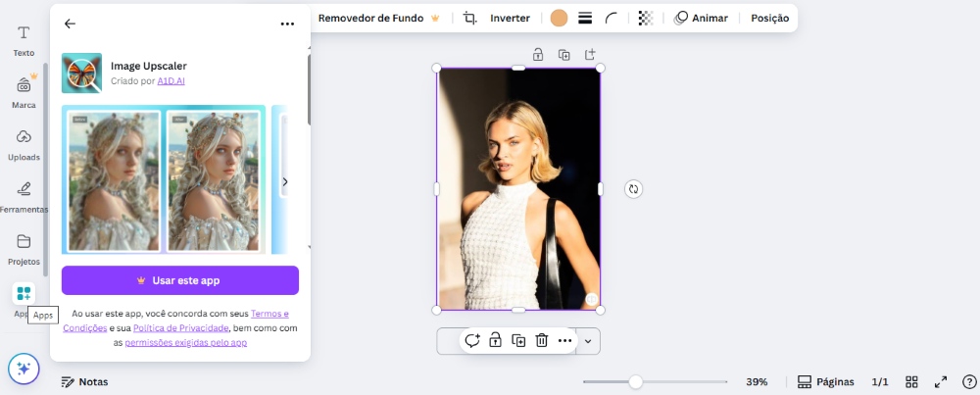Select the woman photo on the canvas
Image resolution: width=980 pixels, height=395 pixels.
tap(518, 189)
